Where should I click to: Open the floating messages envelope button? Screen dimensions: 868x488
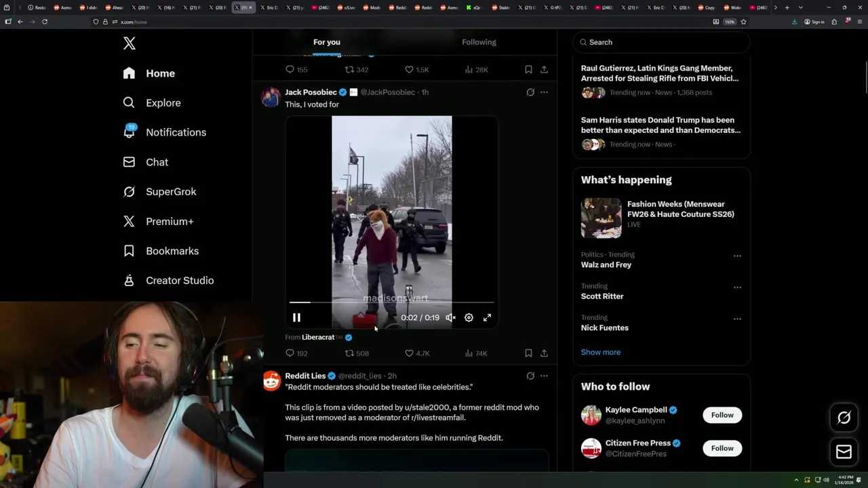tap(844, 452)
